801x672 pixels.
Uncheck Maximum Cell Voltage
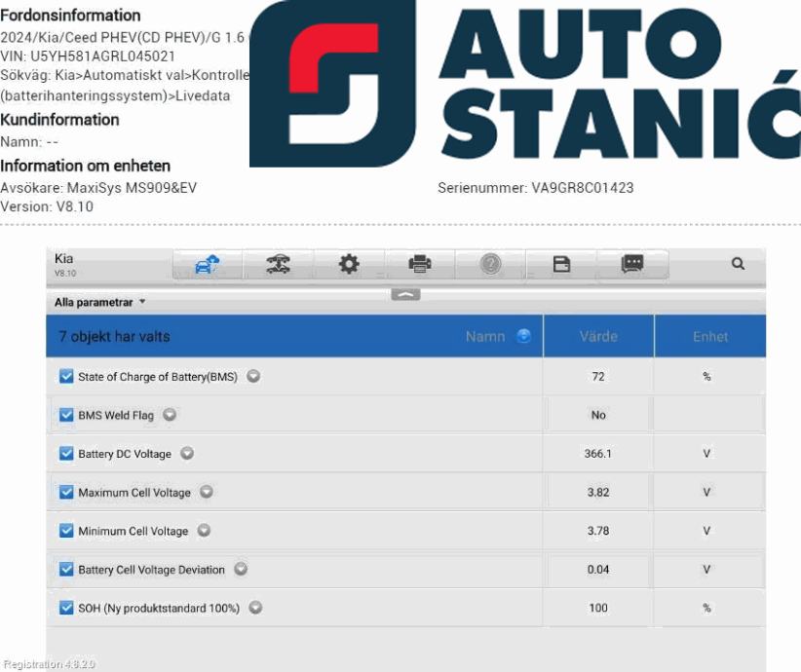coord(66,492)
